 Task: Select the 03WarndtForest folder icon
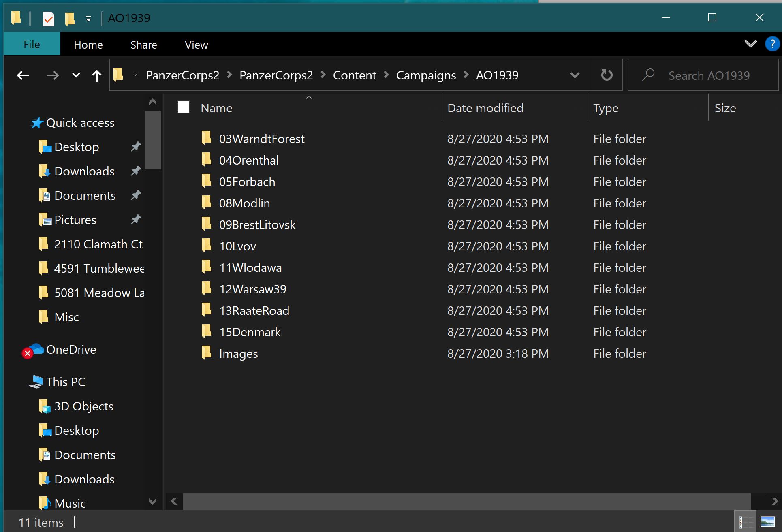coord(206,138)
